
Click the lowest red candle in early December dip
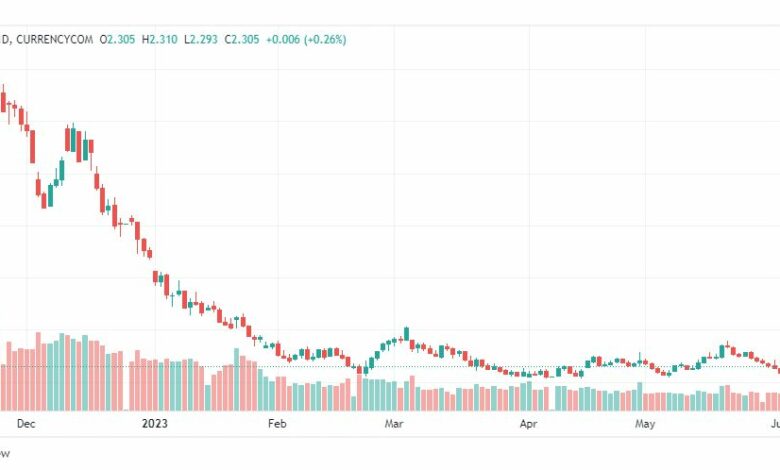tap(44, 200)
